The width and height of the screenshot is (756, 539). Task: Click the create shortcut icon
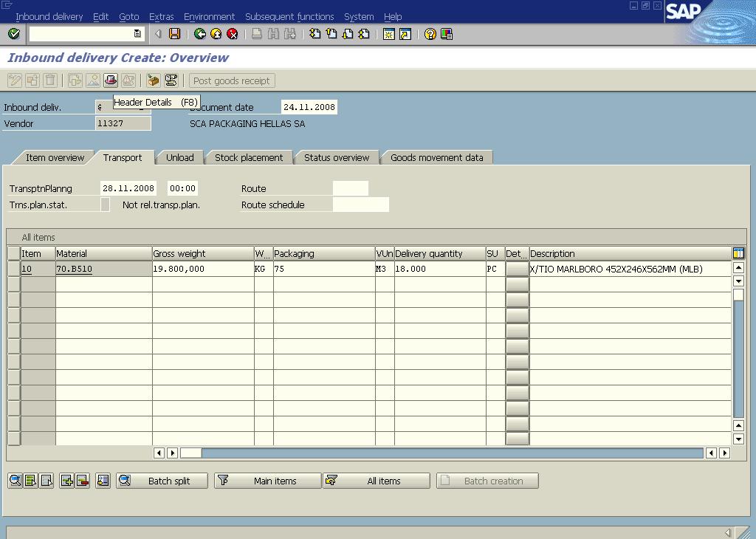pos(405,34)
